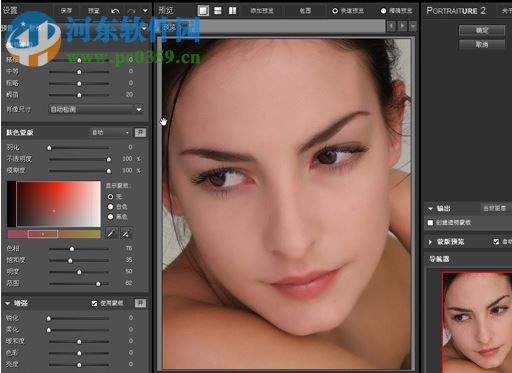Collapse the 输出 (Output) section
This screenshot has width=512, height=373.
(430, 209)
